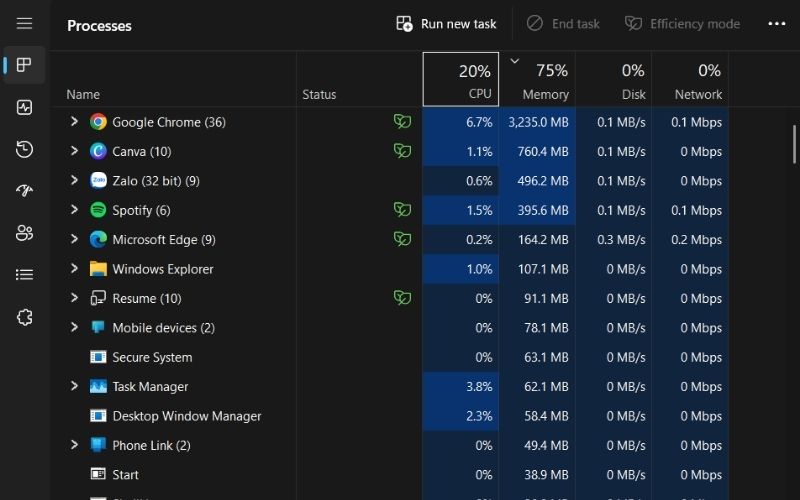Select the Desktop Window Manager name

click(187, 416)
